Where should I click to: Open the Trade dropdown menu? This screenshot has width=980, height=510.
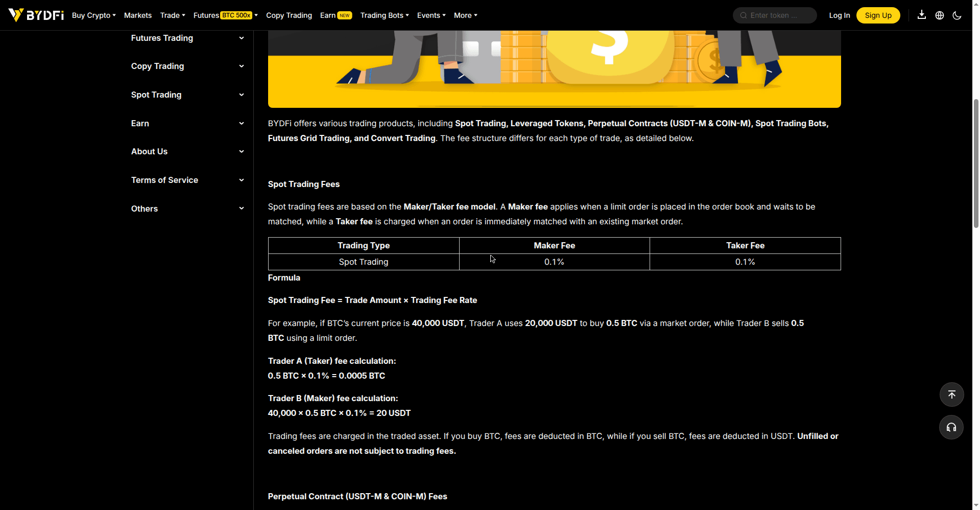click(173, 15)
